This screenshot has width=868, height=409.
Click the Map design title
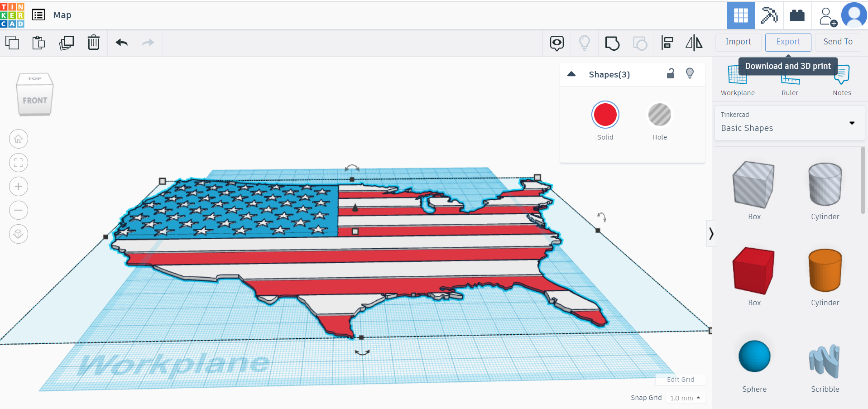tap(62, 15)
